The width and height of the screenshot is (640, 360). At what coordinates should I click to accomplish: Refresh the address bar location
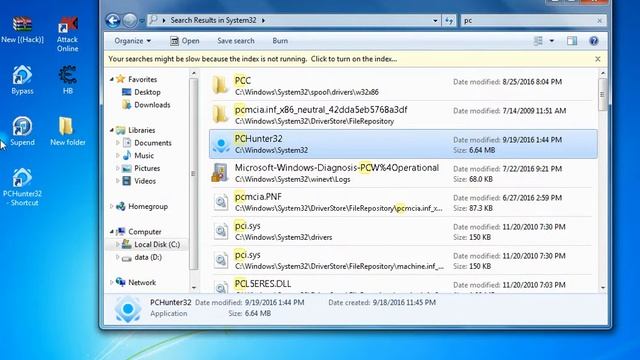pyautogui.click(x=449, y=20)
